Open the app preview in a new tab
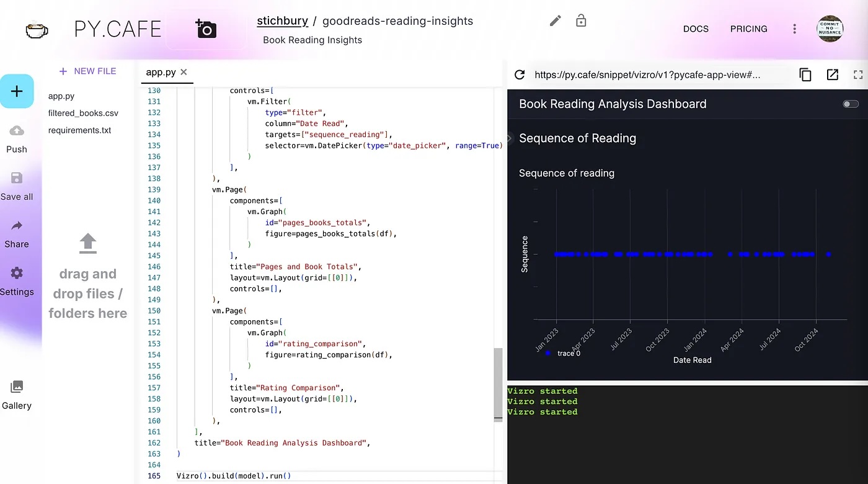The width and height of the screenshot is (868, 484). (832, 74)
